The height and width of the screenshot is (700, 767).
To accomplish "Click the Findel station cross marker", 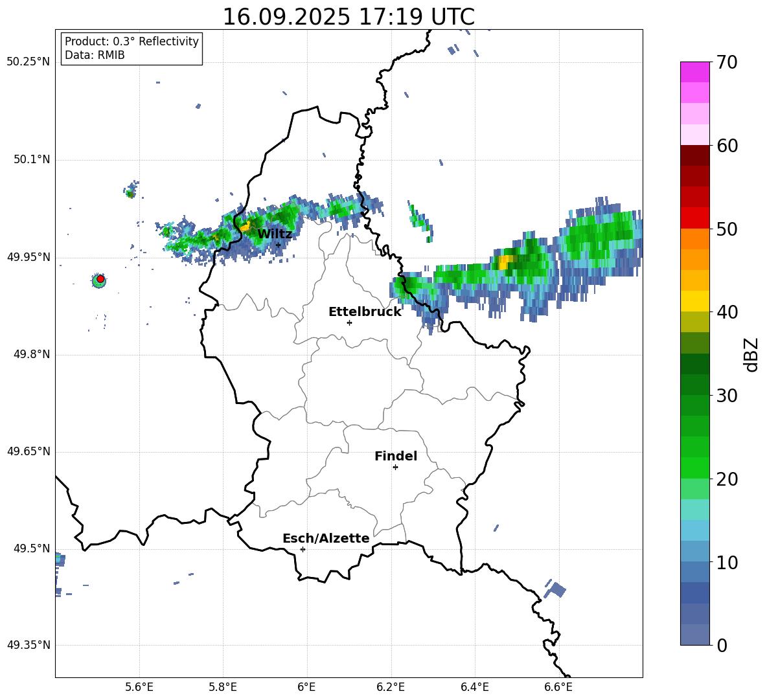I will pyautogui.click(x=395, y=468).
